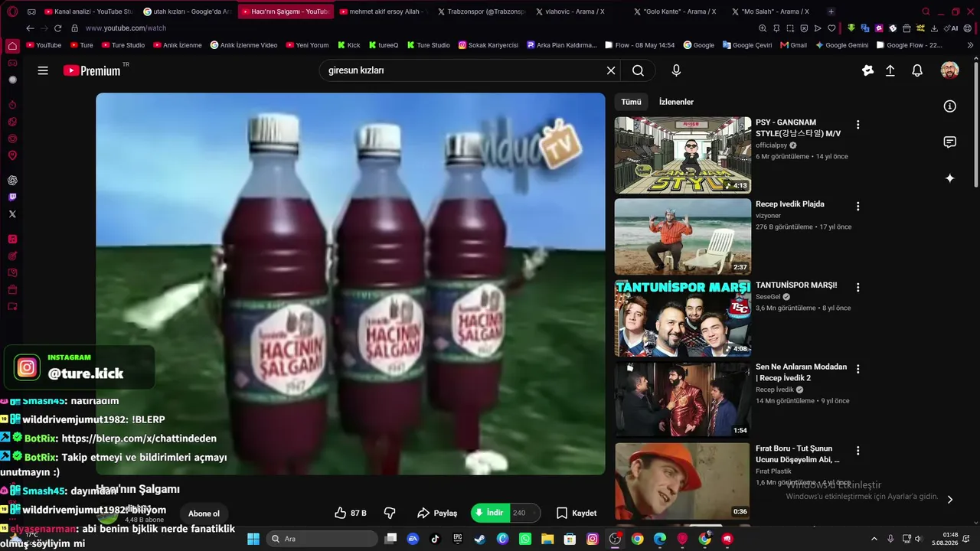
Task: Open the officialpsy channel link
Action: pyautogui.click(x=772, y=145)
